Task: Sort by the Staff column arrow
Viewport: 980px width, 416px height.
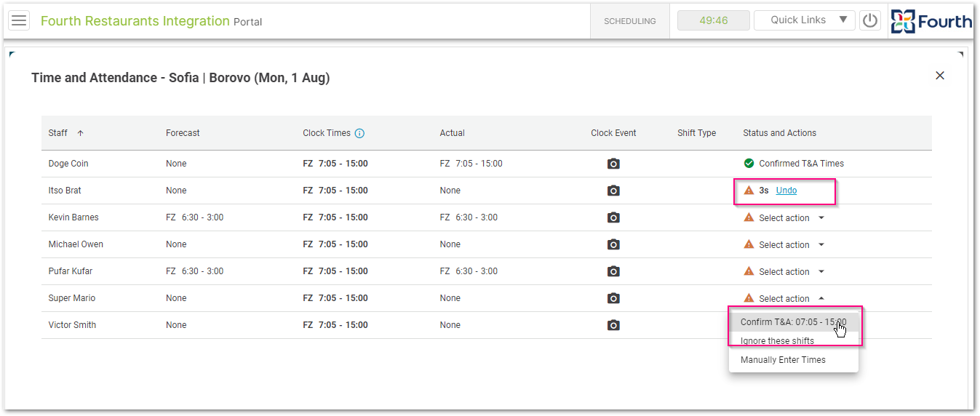Action: click(x=81, y=133)
